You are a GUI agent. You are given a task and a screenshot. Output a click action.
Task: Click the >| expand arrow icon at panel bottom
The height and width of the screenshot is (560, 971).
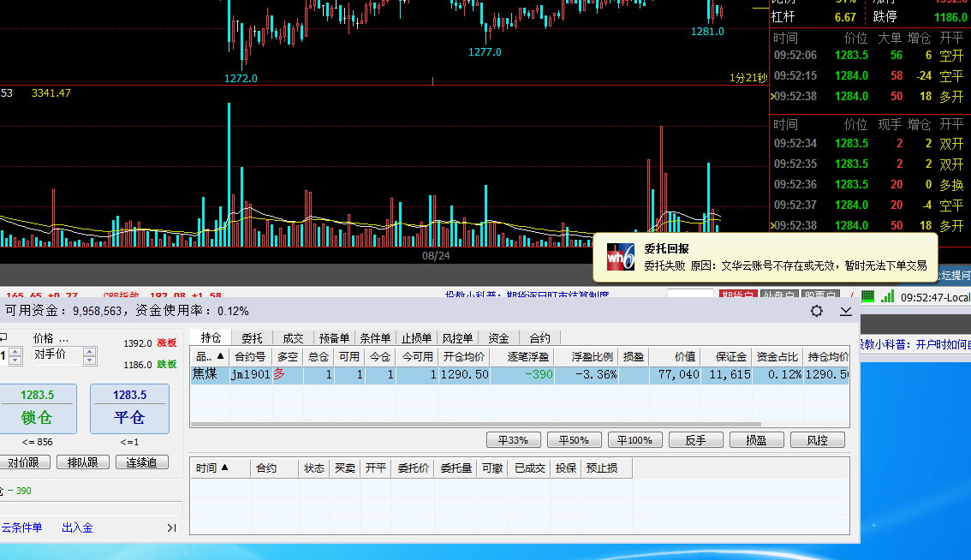coord(171,528)
